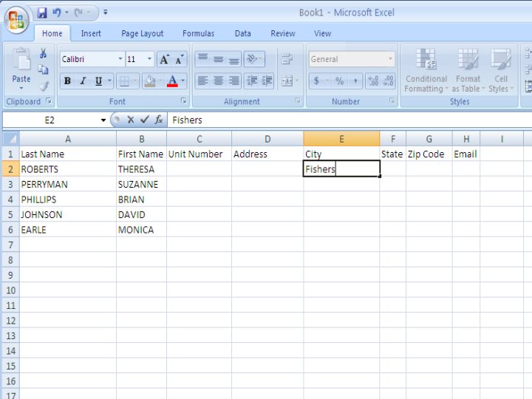Select the MONICA cell

point(141,230)
